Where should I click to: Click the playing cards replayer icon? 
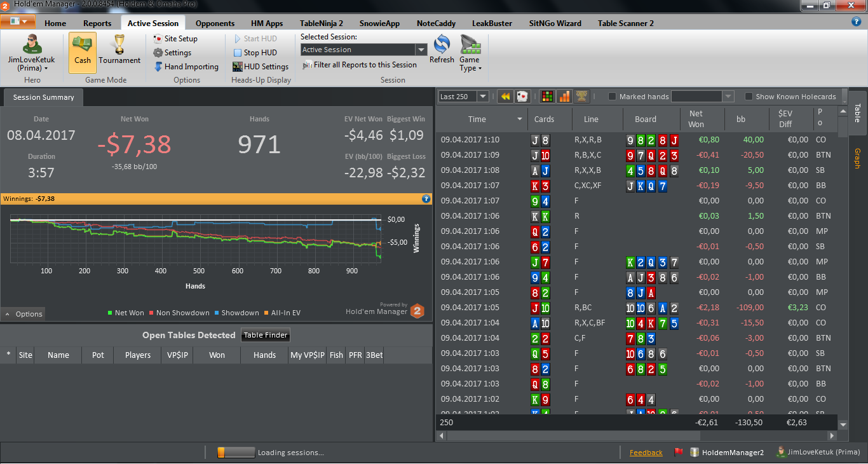click(522, 97)
